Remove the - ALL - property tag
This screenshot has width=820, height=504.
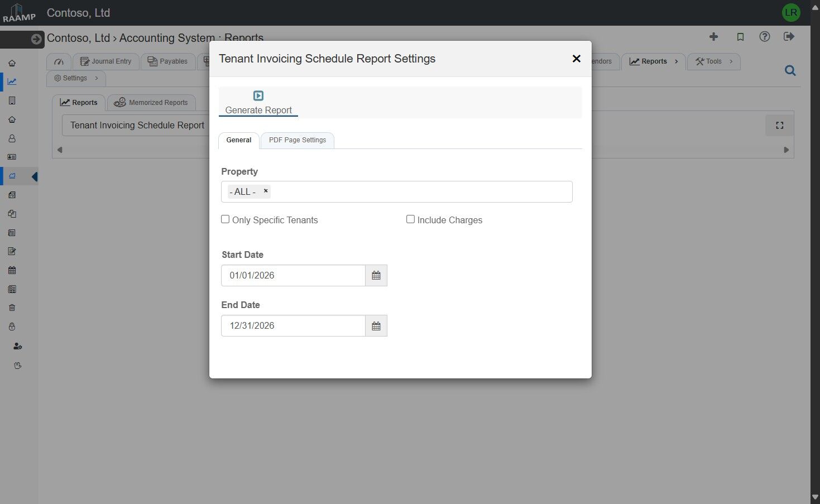click(x=266, y=191)
